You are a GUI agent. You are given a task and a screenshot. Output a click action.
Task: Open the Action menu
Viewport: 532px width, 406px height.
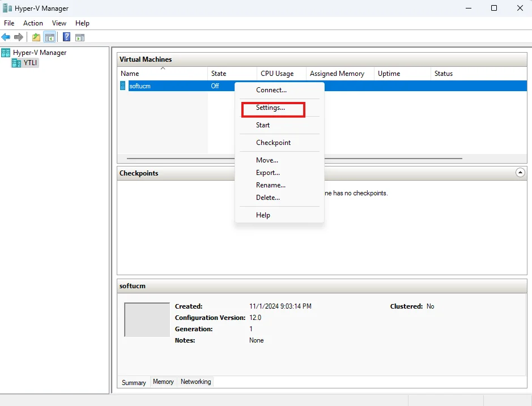[x=33, y=23]
